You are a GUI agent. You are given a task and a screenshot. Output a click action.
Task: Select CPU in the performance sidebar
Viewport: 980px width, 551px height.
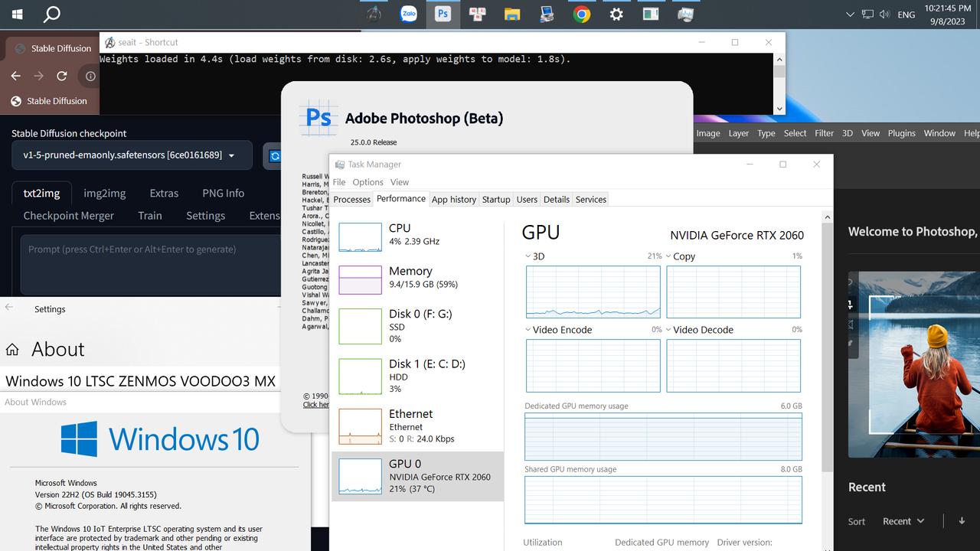coord(418,236)
